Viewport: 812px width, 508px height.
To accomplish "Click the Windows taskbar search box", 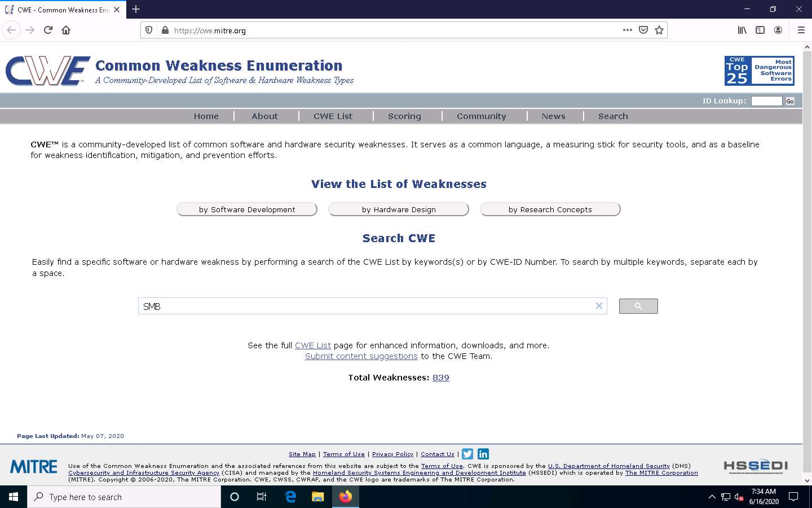I will pyautogui.click(x=124, y=497).
